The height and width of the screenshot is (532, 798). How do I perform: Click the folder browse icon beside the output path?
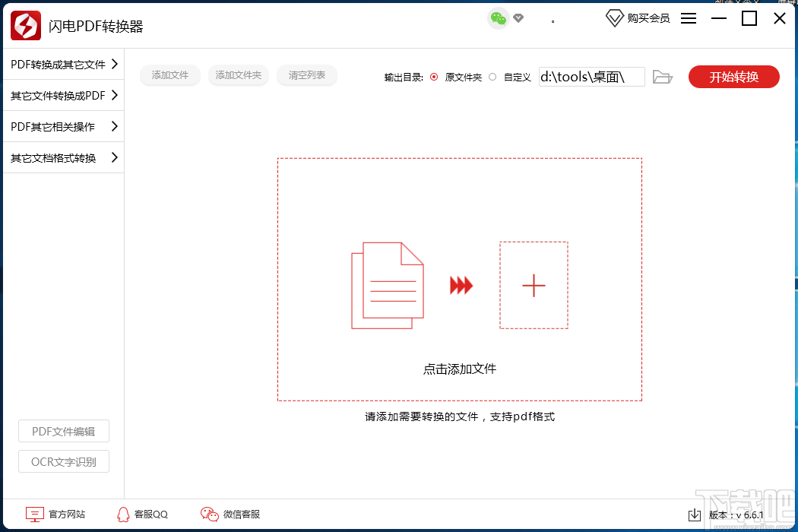[662, 76]
